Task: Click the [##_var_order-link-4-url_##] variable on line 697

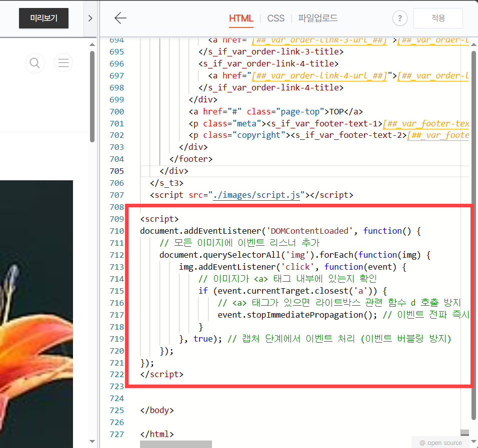Action: coord(319,75)
